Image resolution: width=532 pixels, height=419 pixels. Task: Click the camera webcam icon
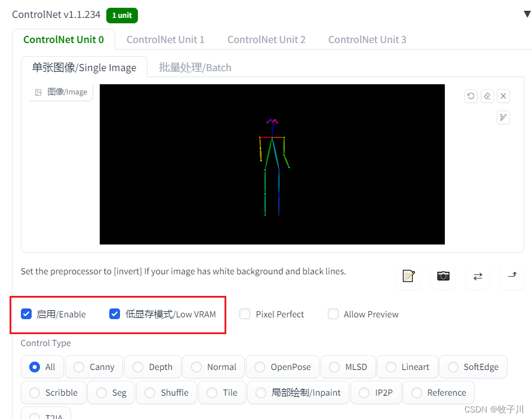[x=444, y=276]
